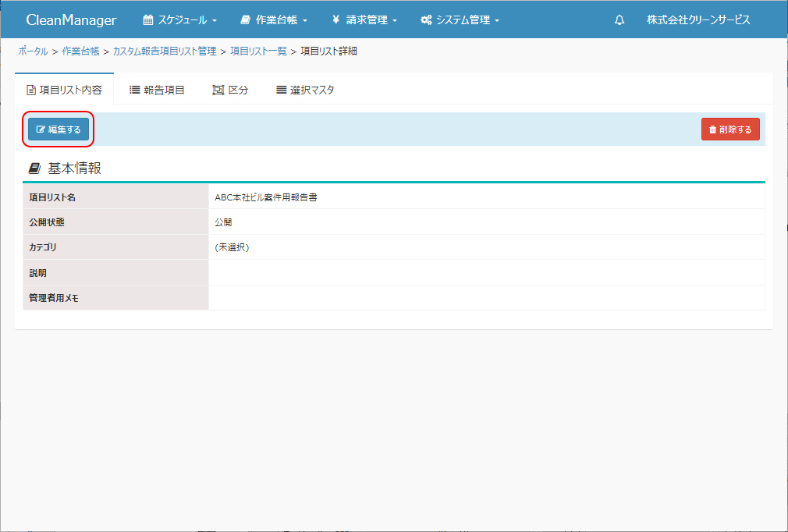The width and height of the screenshot is (788, 532).
Task: Open the システム管理 dropdown caret
Action: [497, 21]
